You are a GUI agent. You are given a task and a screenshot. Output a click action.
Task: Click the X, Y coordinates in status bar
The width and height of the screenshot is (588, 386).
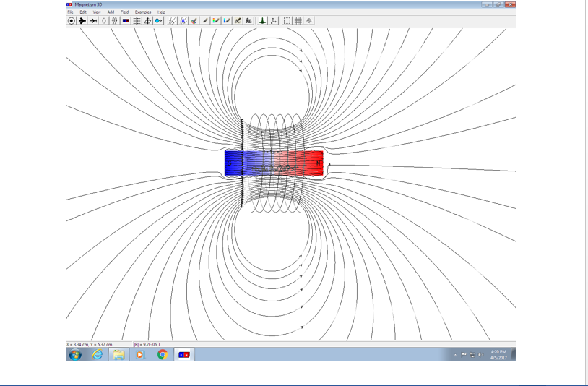pos(90,344)
